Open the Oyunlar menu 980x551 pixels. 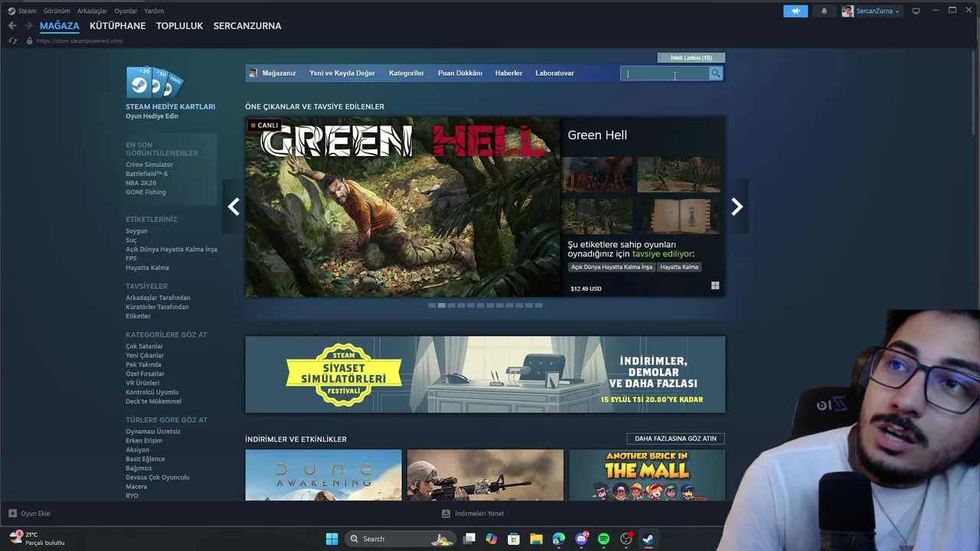pyautogui.click(x=126, y=11)
